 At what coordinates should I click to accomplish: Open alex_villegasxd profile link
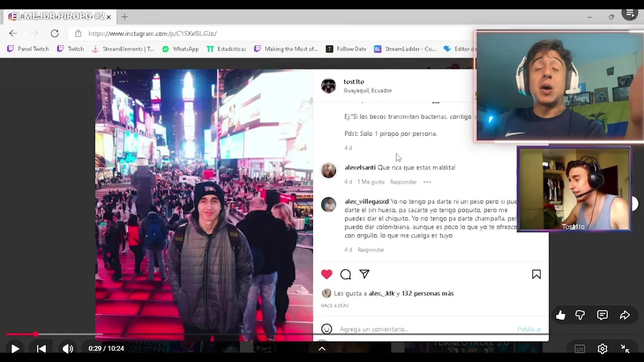pos(366,202)
